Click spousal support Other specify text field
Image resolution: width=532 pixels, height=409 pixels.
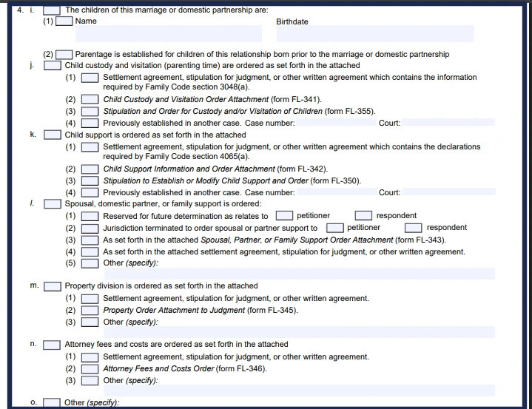click(x=300, y=274)
